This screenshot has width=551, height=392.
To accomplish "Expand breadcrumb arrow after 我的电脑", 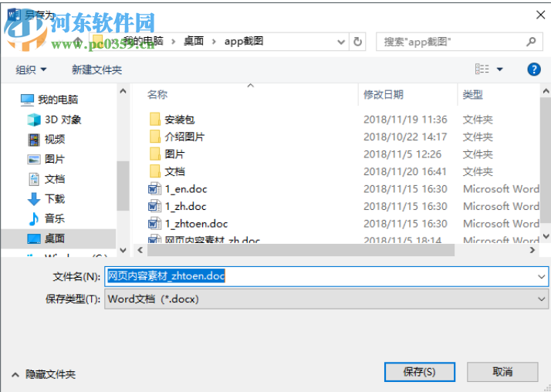I will (174, 42).
